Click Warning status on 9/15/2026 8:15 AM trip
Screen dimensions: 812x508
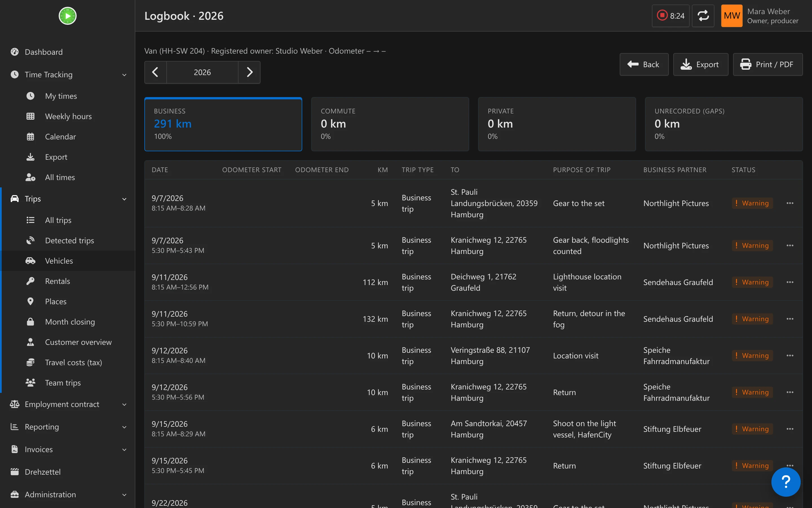tap(752, 429)
